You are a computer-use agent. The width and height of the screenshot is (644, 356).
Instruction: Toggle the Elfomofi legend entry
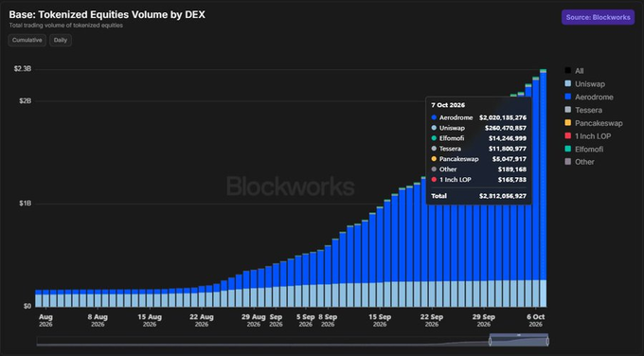584,150
